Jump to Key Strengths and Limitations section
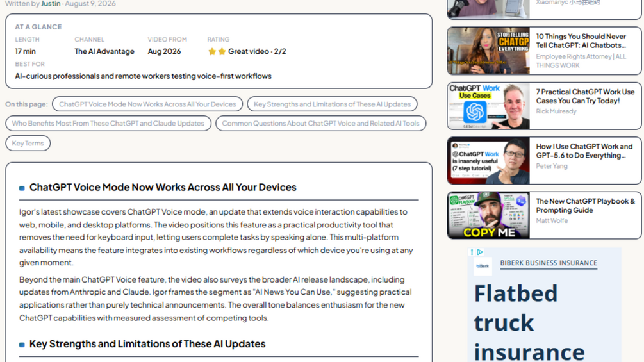 click(332, 104)
